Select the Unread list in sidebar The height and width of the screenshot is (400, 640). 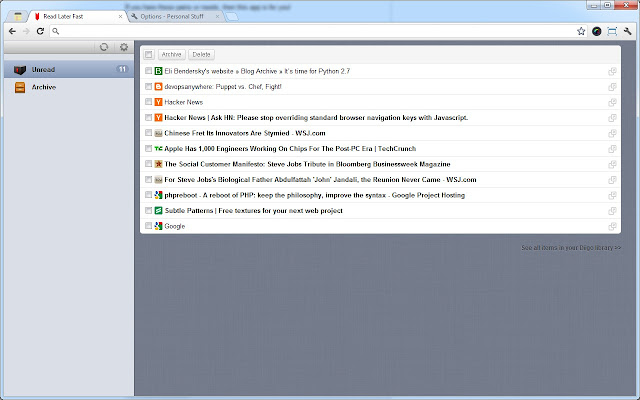click(x=69, y=69)
